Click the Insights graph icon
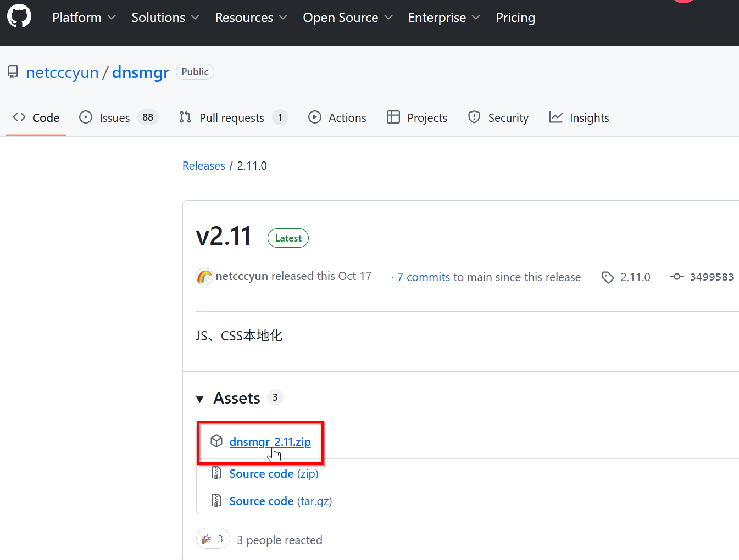Image resolution: width=739 pixels, height=560 pixels. 556,117
